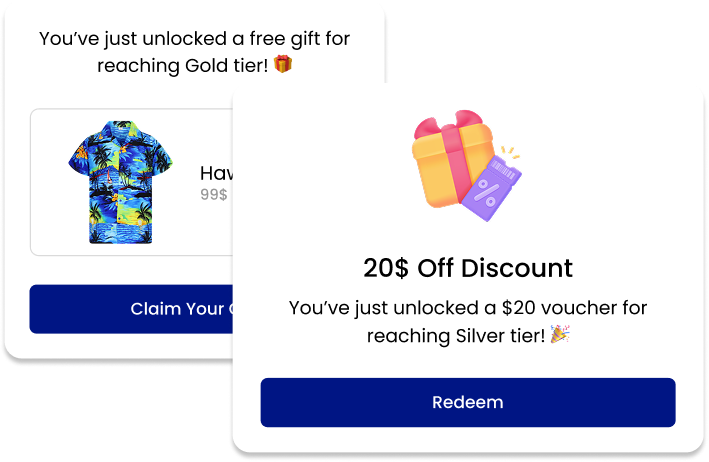
Task: Select the 20$ Off Discount heading
Action: [468, 268]
